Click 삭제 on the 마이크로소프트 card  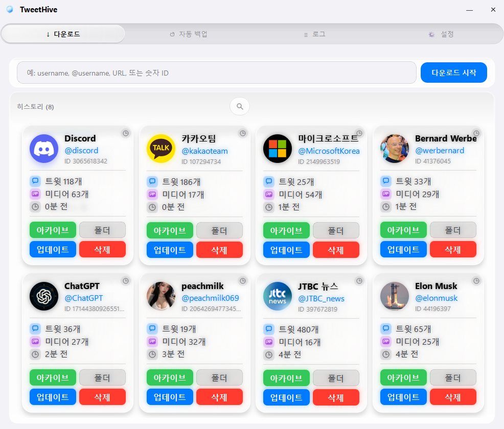click(x=336, y=250)
